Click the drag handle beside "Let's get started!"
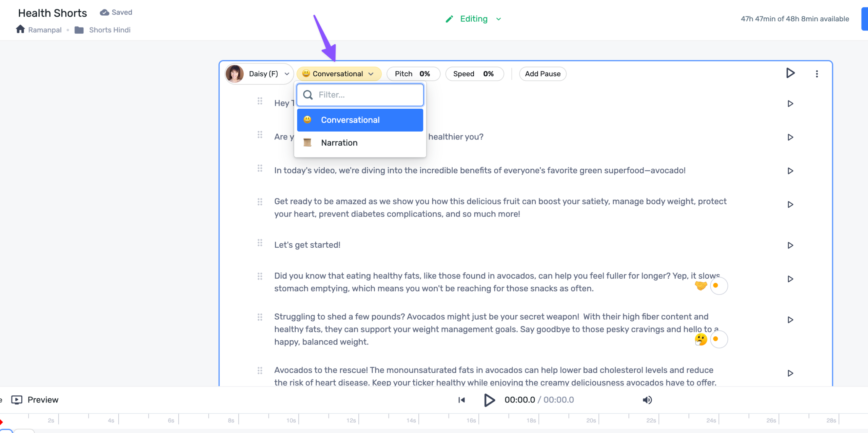 (x=260, y=243)
